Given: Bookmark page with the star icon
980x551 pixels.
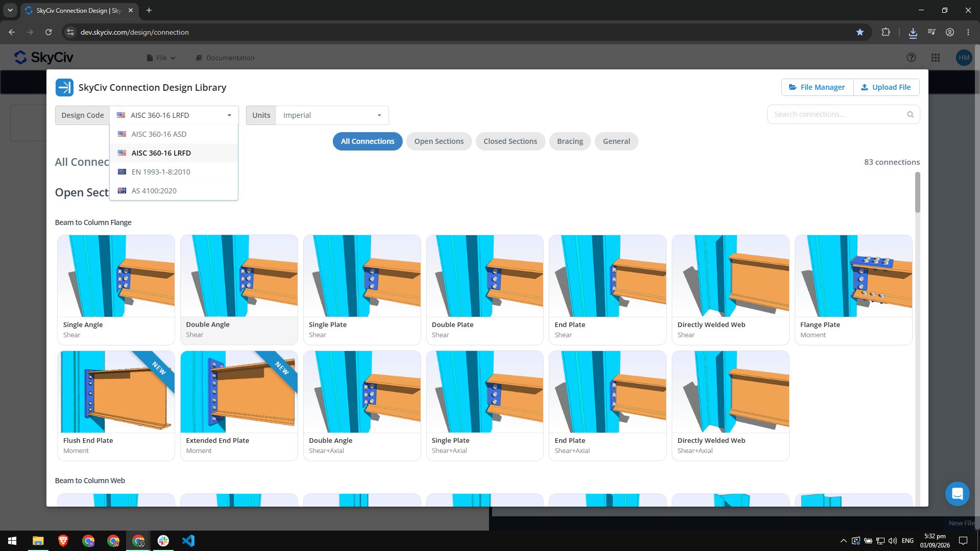Looking at the screenshot, I should tap(860, 32).
